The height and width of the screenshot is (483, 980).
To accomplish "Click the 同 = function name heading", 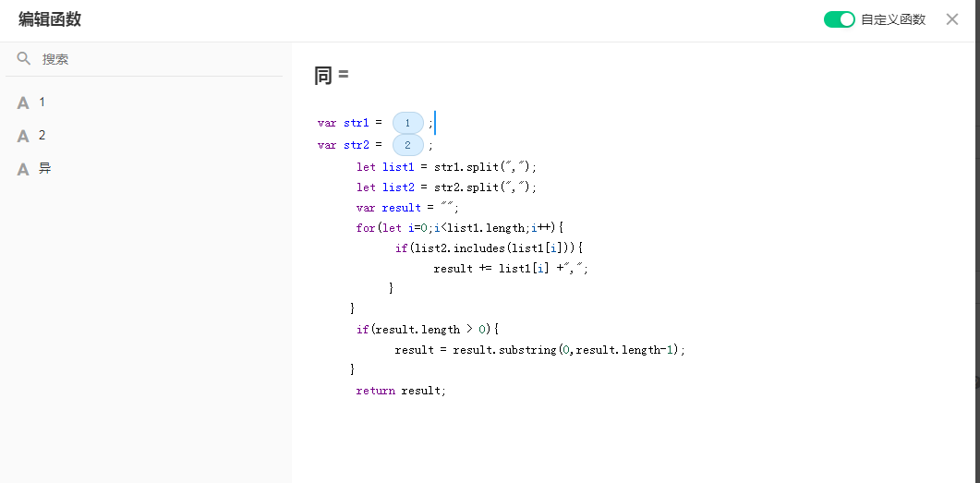I will 332,76.
